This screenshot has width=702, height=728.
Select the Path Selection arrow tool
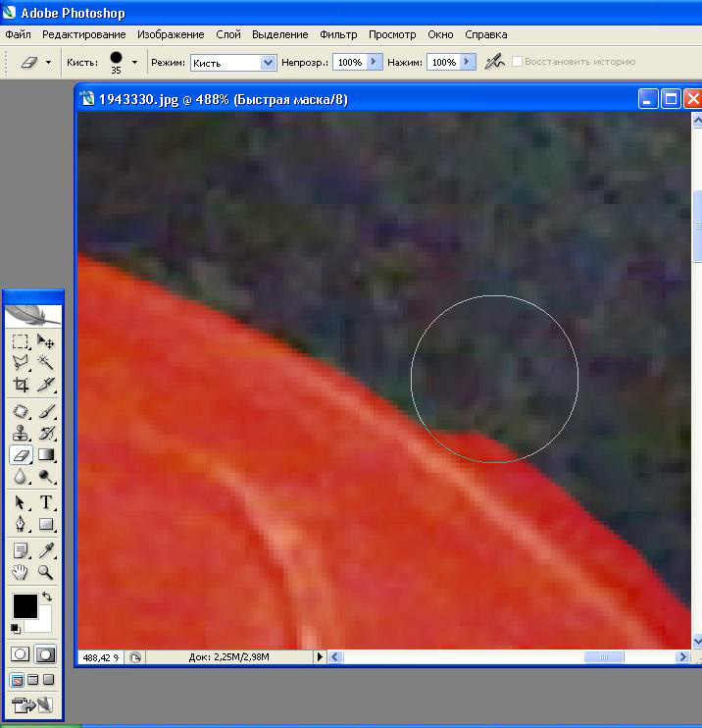click(x=20, y=502)
